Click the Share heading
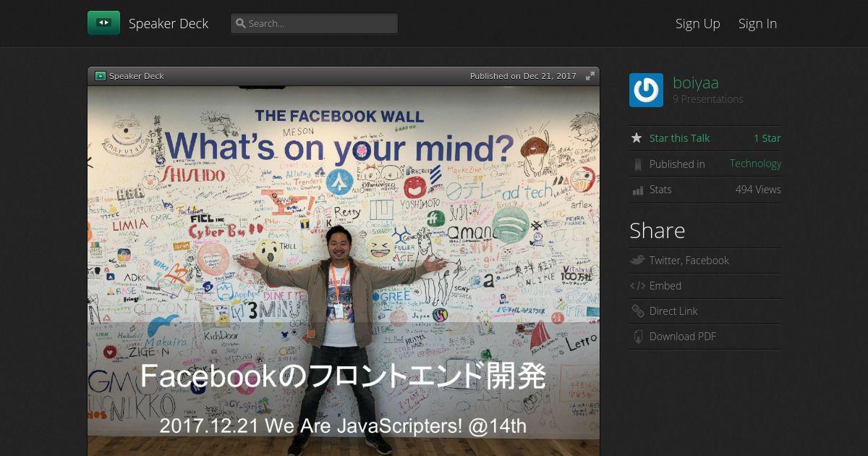 (657, 230)
